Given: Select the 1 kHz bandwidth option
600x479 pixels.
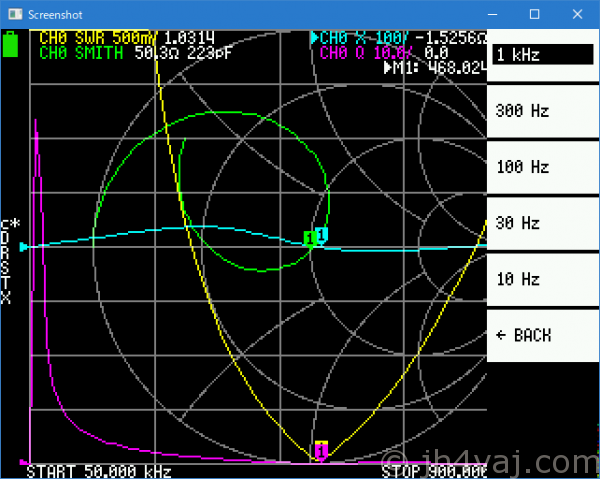Looking at the screenshot, I should pyautogui.click(x=541, y=55).
